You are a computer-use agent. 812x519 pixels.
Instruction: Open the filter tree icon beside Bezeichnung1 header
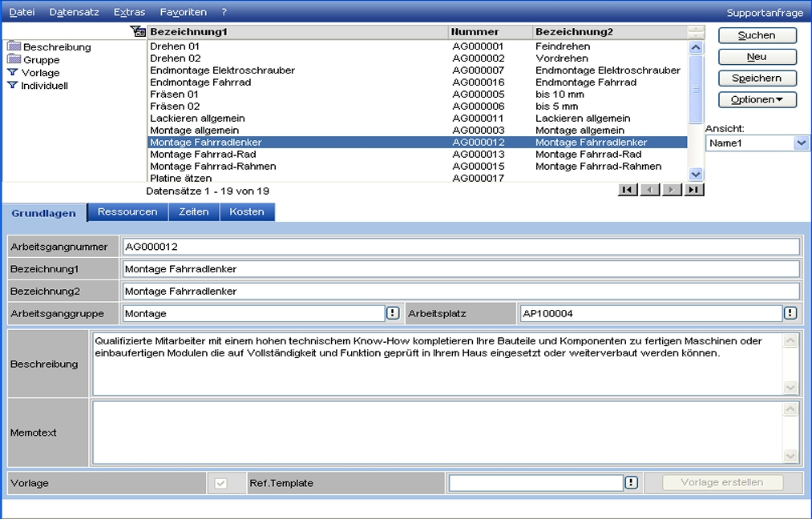click(x=138, y=32)
